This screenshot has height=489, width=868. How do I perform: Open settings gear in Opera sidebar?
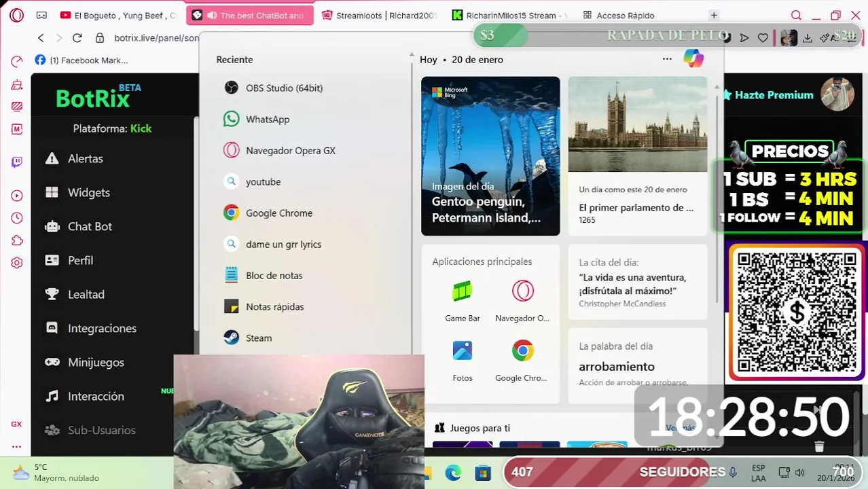[x=17, y=263]
